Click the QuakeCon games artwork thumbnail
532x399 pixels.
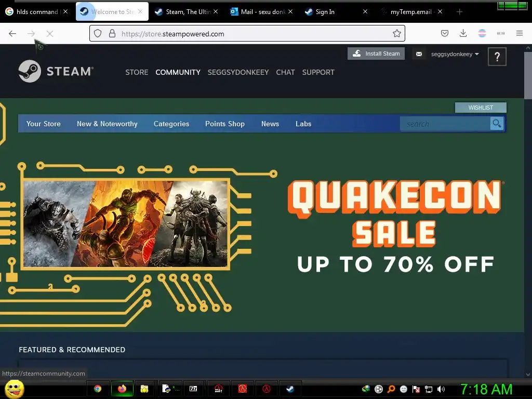[126, 224]
